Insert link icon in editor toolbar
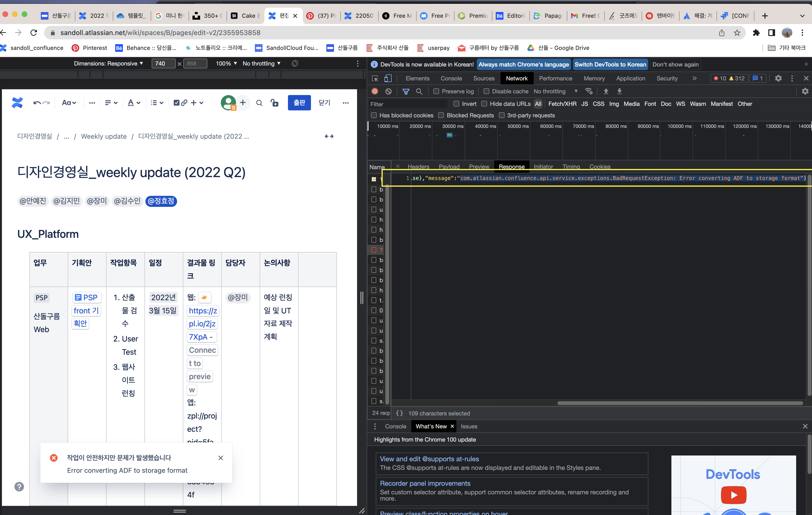 (184, 103)
